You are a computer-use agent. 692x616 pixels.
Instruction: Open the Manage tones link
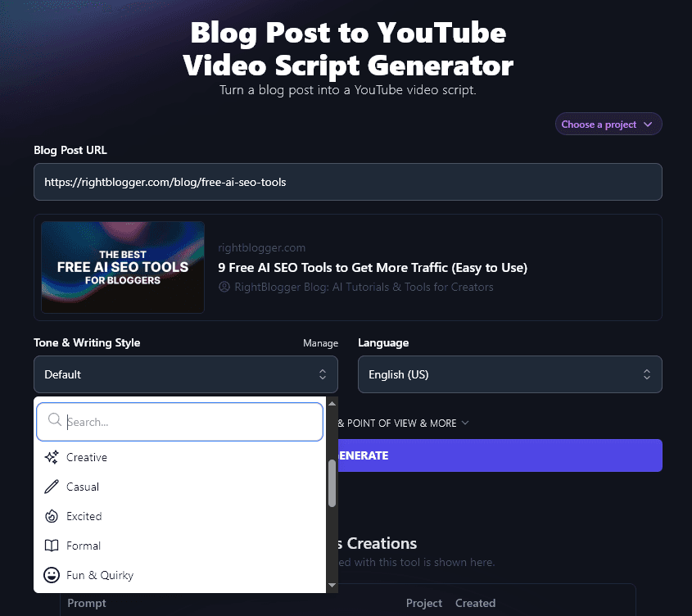click(320, 342)
